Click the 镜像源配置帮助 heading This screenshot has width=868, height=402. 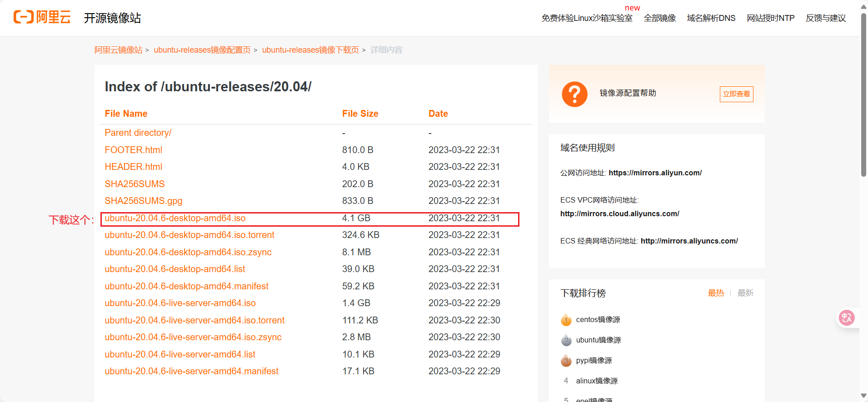click(x=628, y=93)
